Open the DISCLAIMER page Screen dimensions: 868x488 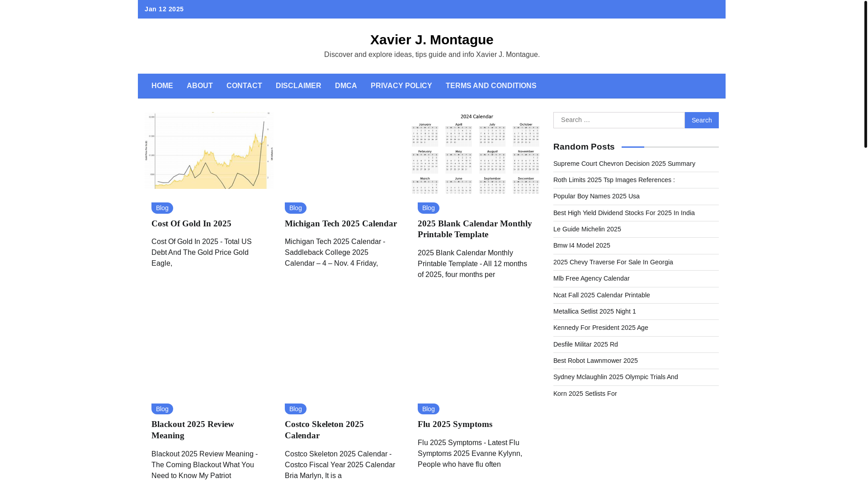[x=298, y=86]
